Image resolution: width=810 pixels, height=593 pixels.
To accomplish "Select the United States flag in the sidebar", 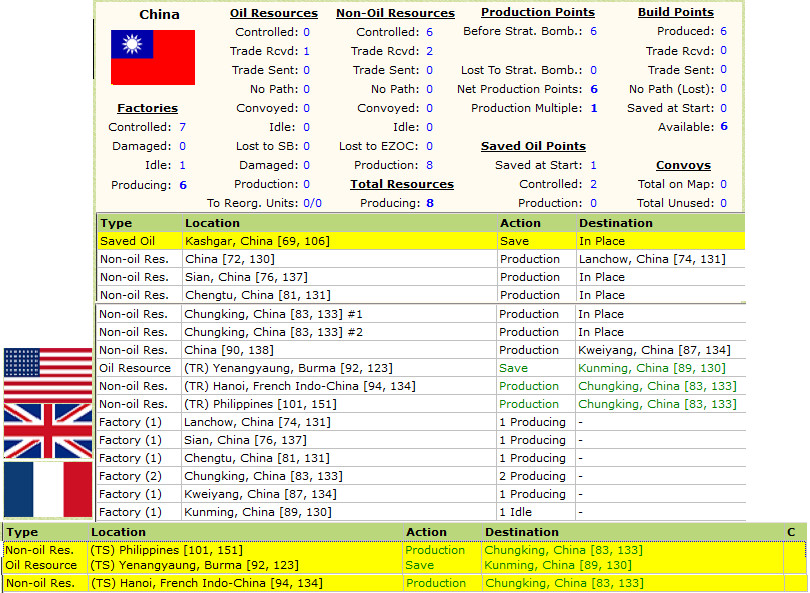I will point(47,373).
